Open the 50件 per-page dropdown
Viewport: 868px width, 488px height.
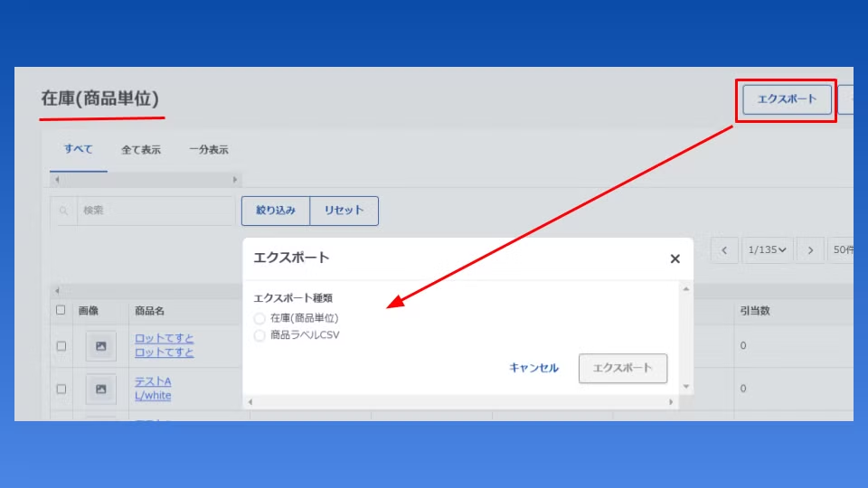pyautogui.click(x=841, y=250)
